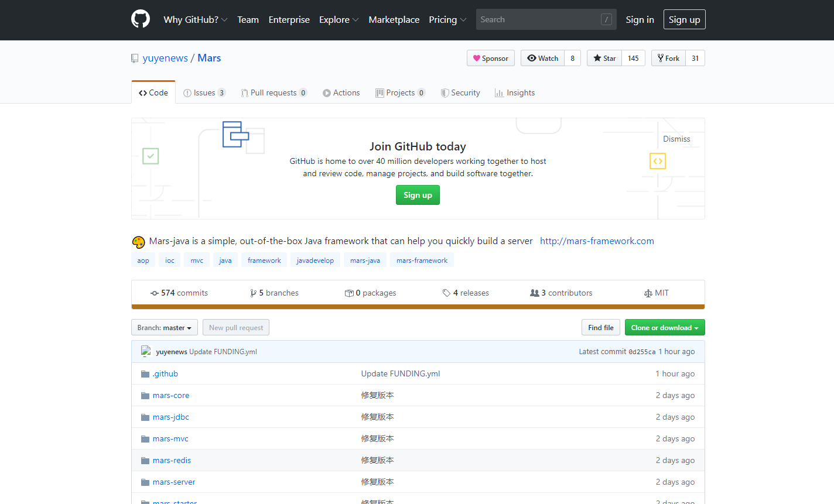Switch to the Projects tab
This screenshot has width=834, height=504.
coord(401,92)
